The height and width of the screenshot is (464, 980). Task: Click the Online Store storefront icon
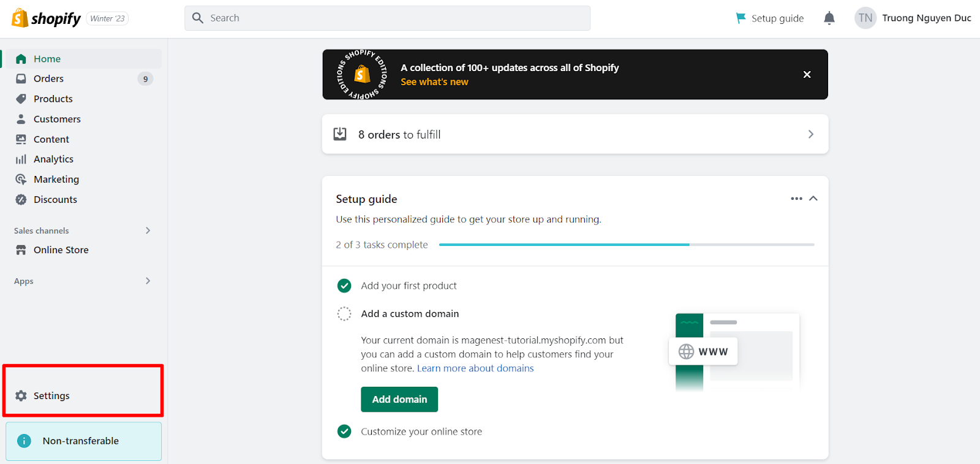coord(21,250)
